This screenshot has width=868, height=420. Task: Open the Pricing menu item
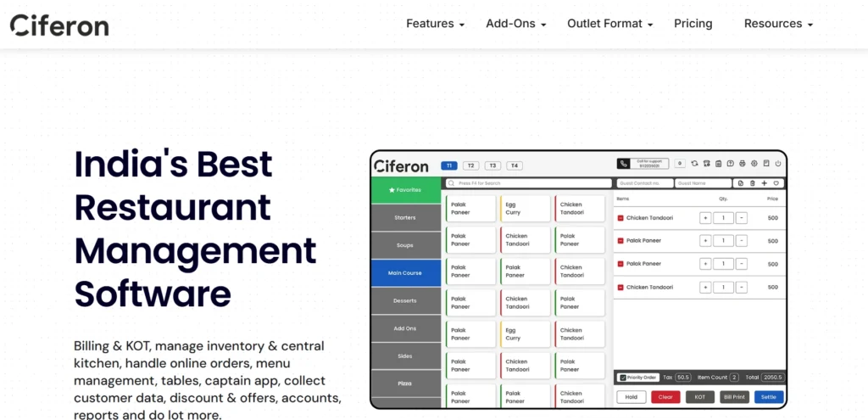coord(693,24)
